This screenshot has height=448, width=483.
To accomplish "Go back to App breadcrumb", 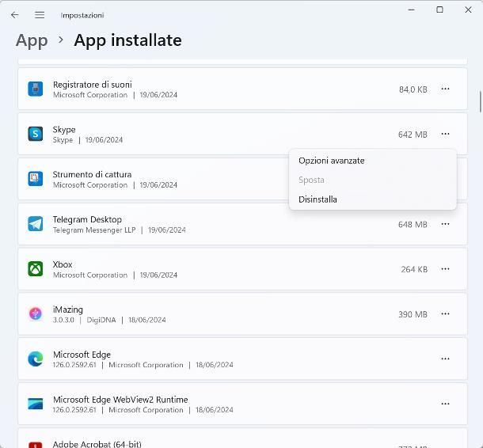I will coord(32,40).
